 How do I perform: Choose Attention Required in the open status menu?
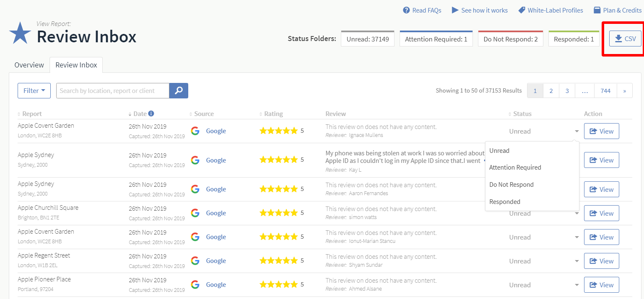point(532,168)
